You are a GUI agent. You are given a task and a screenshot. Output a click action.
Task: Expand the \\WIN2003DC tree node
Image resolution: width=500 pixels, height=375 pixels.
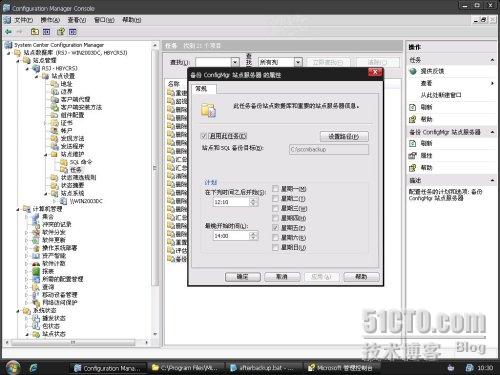(x=55, y=201)
